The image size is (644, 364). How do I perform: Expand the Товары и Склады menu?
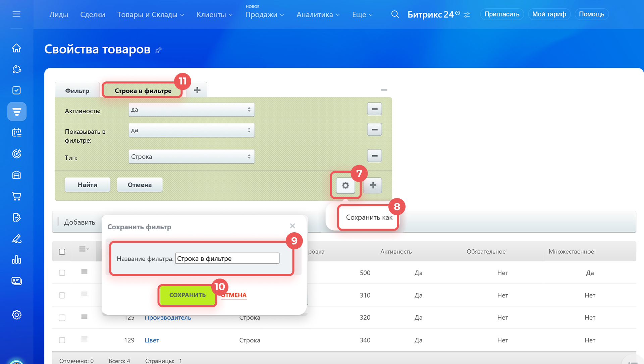tap(151, 14)
